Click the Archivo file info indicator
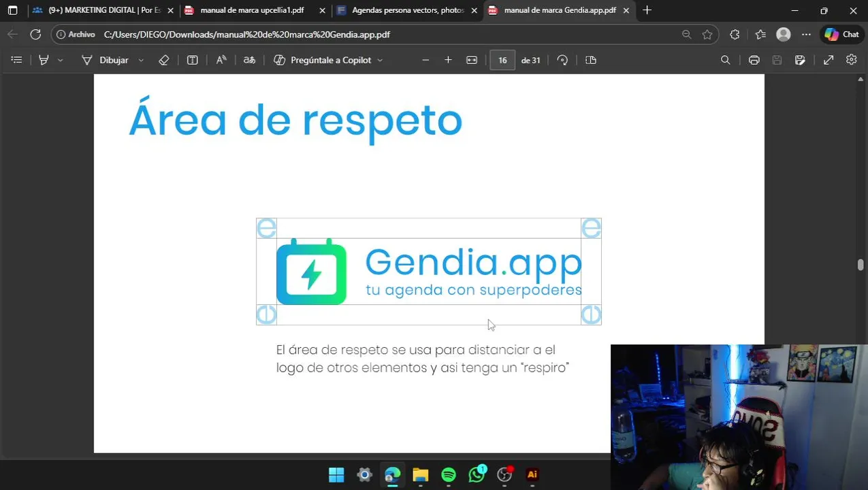Viewport: 868px width, 490px height. coord(76,34)
